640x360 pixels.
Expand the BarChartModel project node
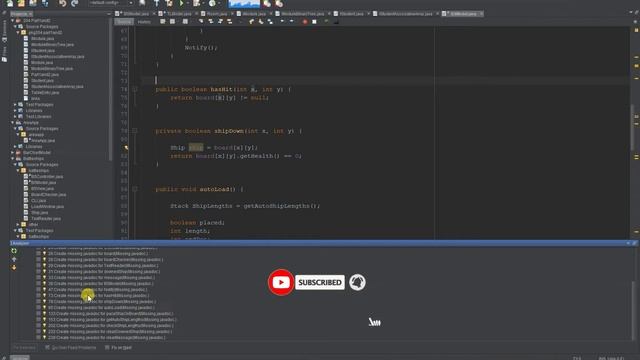coord(12,152)
